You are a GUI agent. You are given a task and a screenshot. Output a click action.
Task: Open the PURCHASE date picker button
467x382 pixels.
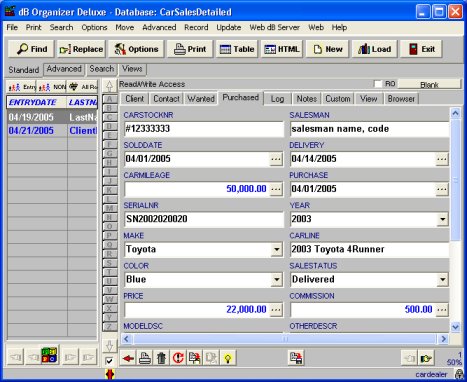tap(442, 189)
